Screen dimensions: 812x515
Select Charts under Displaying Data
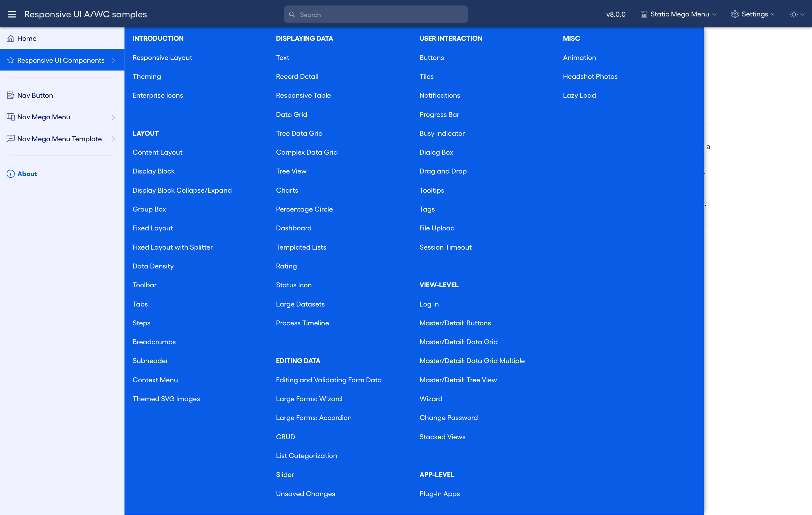click(x=287, y=190)
